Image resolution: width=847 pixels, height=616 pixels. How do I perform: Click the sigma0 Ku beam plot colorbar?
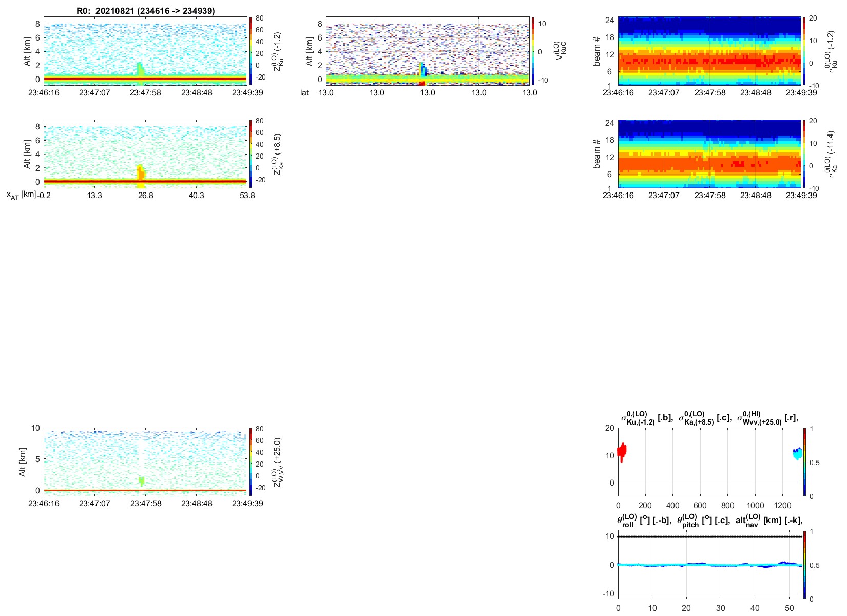[x=804, y=51]
